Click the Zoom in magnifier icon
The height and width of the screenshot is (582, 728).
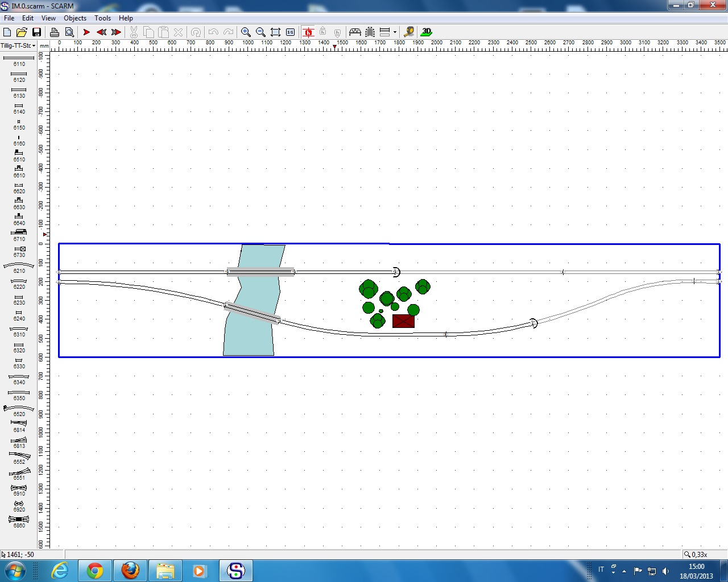click(x=246, y=32)
